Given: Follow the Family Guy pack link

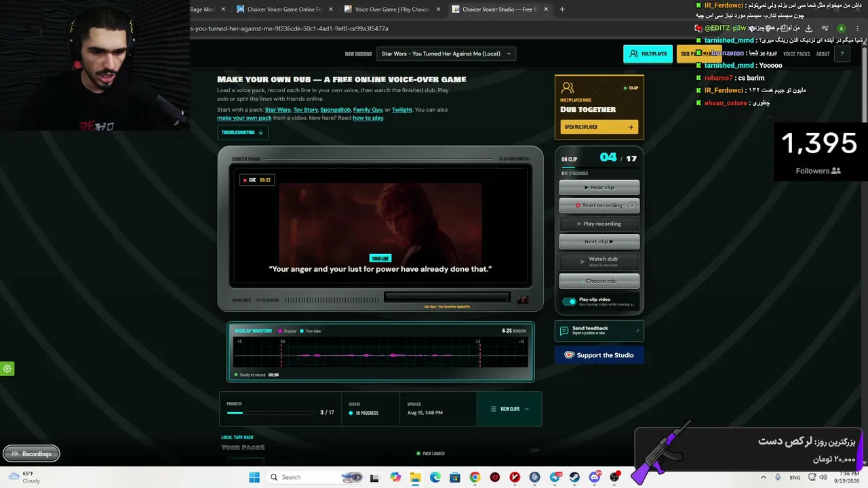Looking at the screenshot, I should (368, 110).
